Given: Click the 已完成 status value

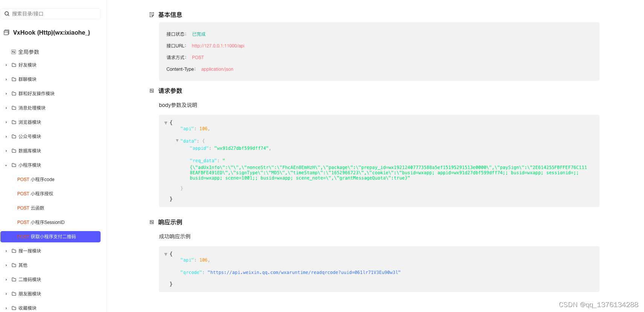Looking at the screenshot, I should (x=199, y=34).
